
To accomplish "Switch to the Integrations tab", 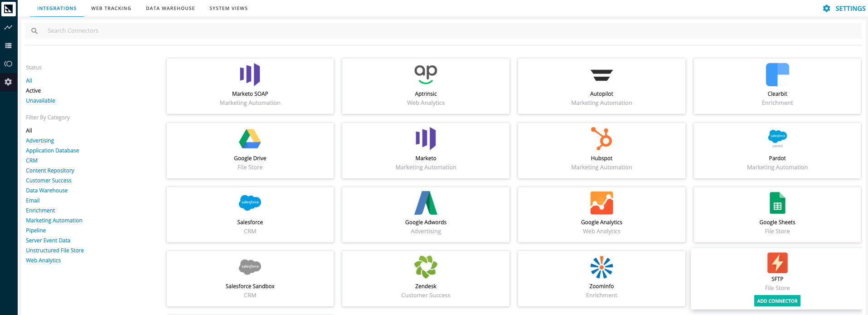I will click(x=57, y=8).
